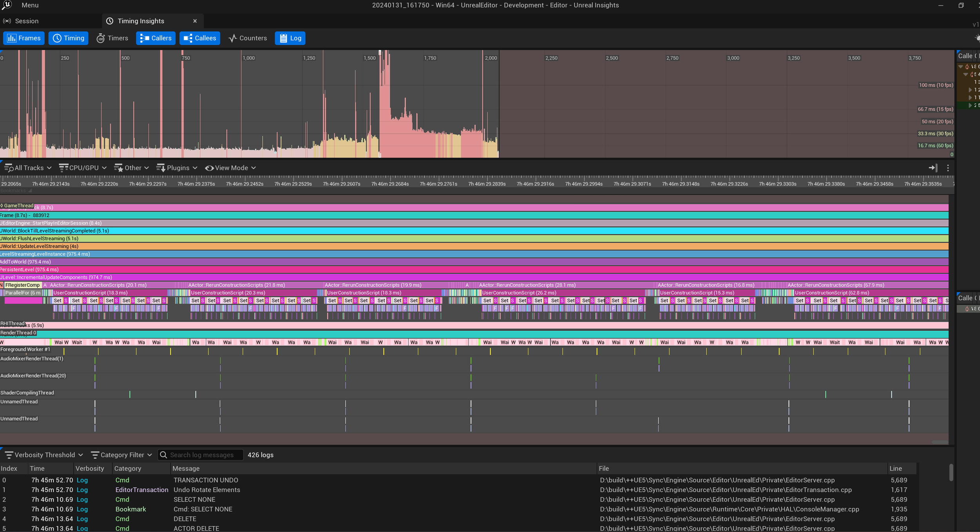Disable the Callees panel
This screenshot has height=532, width=980.
(200, 38)
